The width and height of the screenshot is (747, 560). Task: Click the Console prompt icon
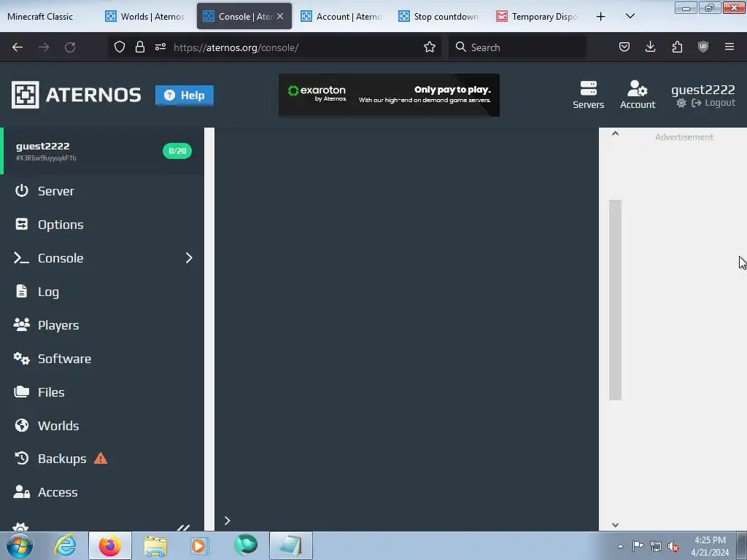(x=21, y=257)
